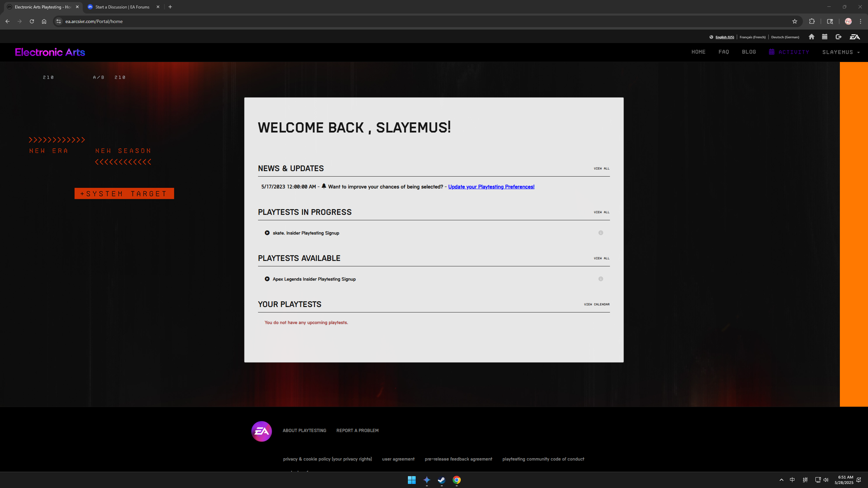Click the sign-out arrow icon
Viewport: 868px width, 488px height.
pos(839,37)
